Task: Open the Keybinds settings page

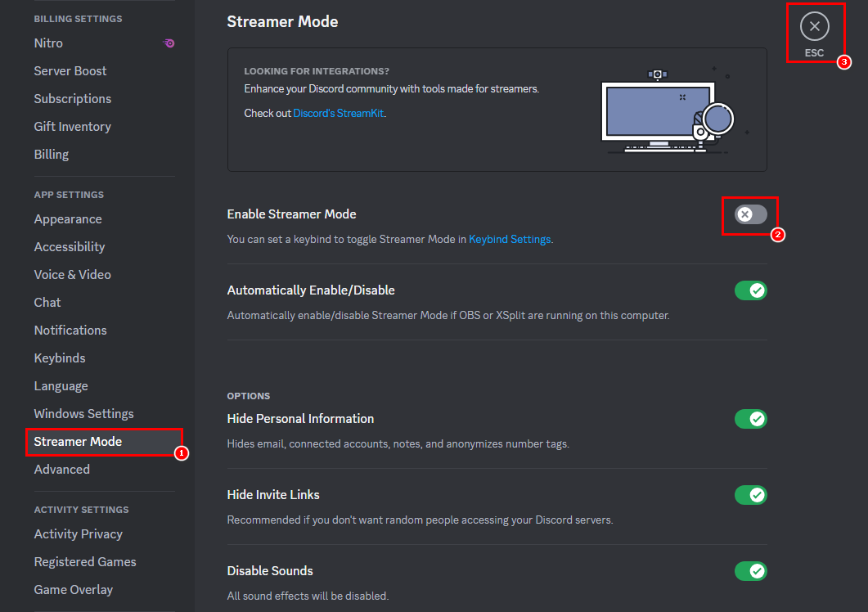Action: click(x=60, y=358)
